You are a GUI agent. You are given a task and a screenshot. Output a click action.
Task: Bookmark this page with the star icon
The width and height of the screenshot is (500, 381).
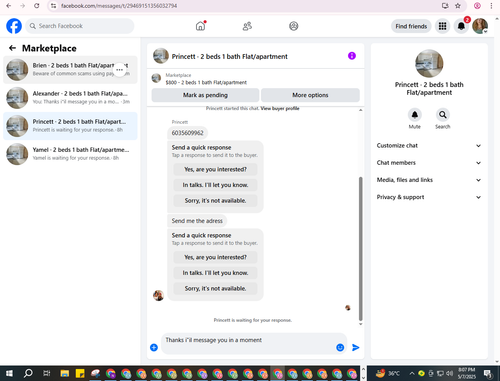pyautogui.click(x=458, y=6)
